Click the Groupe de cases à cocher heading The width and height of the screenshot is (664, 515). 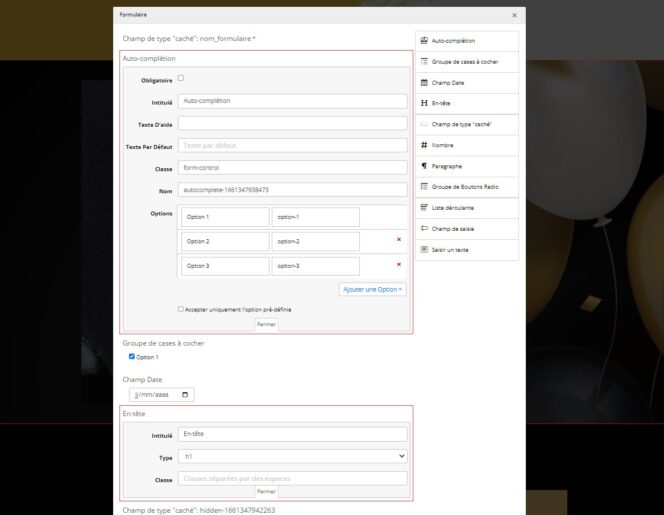click(x=163, y=343)
